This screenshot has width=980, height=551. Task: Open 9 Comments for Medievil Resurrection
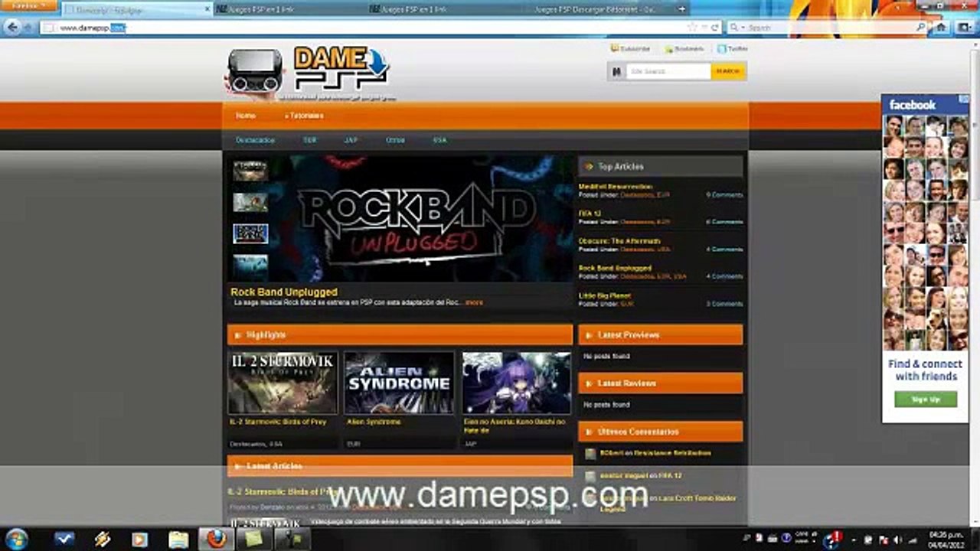tap(724, 195)
